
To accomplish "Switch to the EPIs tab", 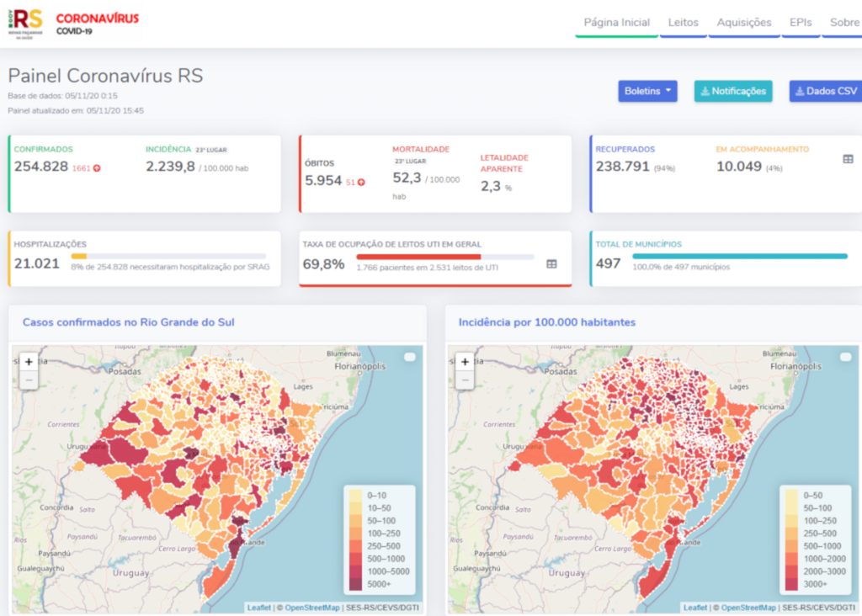I will pos(801,23).
